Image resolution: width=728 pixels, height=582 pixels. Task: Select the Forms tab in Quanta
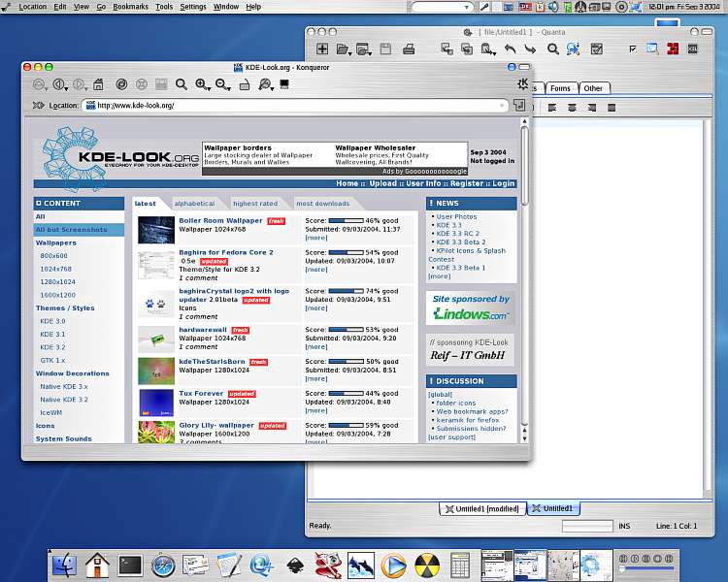[x=560, y=88]
